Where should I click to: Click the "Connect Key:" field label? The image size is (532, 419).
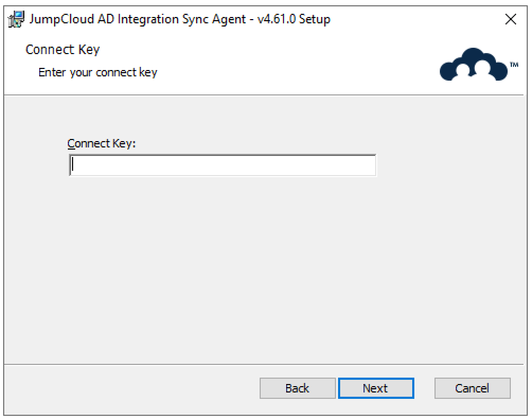pyautogui.click(x=102, y=143)
